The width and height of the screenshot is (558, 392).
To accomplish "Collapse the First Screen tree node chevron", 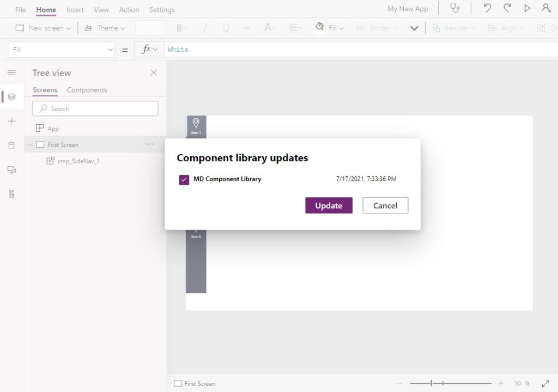I will 30,144.
